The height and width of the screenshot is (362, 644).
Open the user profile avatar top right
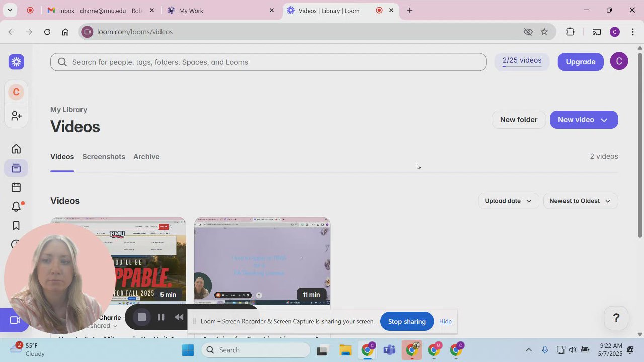pyautogui.click(x=619, y=62)
